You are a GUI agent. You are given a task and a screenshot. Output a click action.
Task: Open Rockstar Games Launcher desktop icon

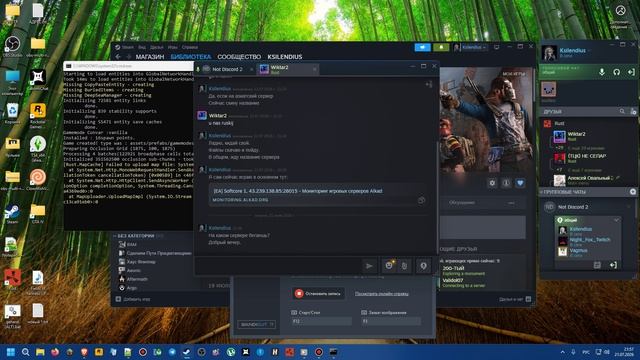(x=38, y=116)
